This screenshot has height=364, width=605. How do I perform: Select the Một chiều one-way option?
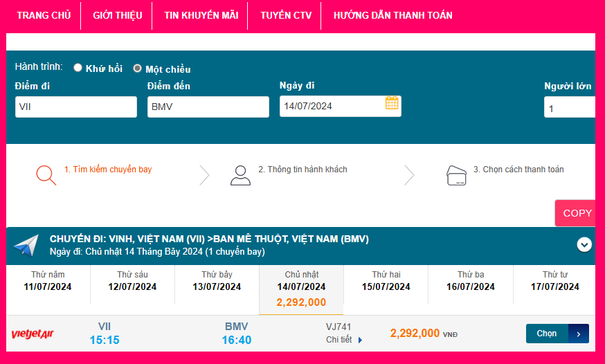[x=137, y=69]
